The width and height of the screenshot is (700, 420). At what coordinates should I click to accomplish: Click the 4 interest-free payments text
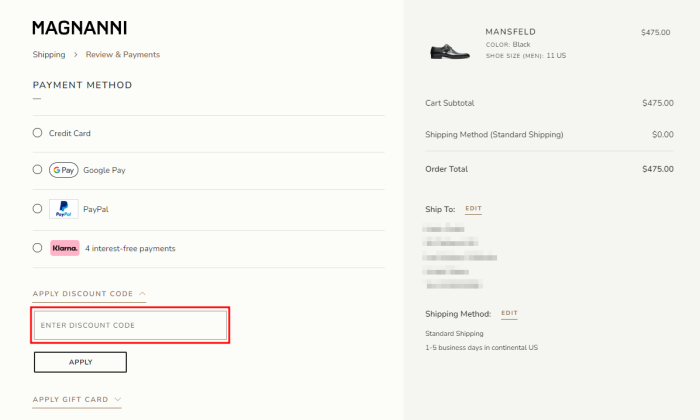130,249
